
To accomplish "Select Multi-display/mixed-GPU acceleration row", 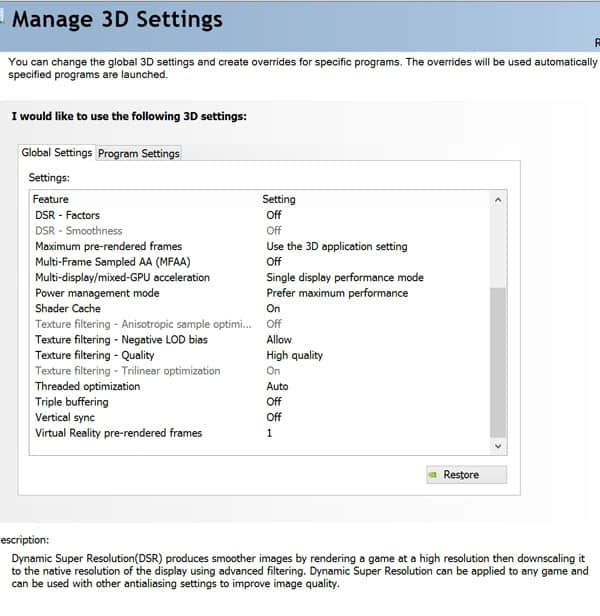I will 260,277.
